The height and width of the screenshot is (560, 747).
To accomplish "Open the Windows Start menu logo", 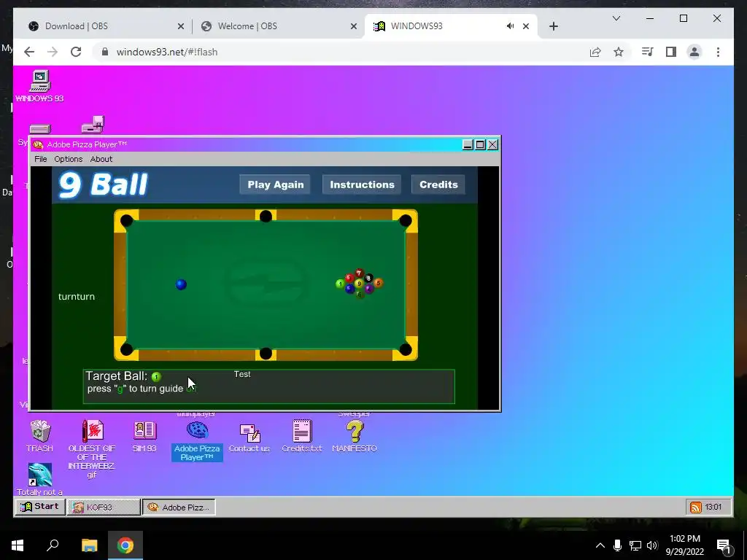I will click(18, 545).
